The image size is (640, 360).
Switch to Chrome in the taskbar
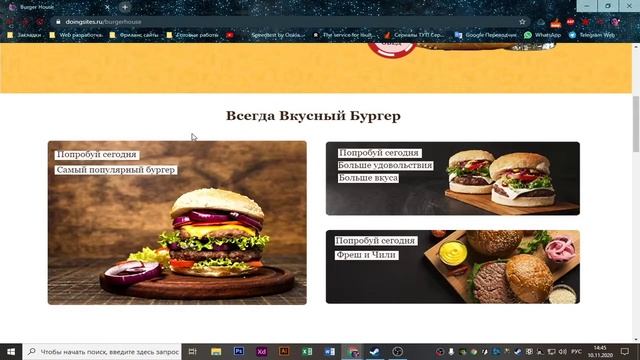(x=353, y=351)
